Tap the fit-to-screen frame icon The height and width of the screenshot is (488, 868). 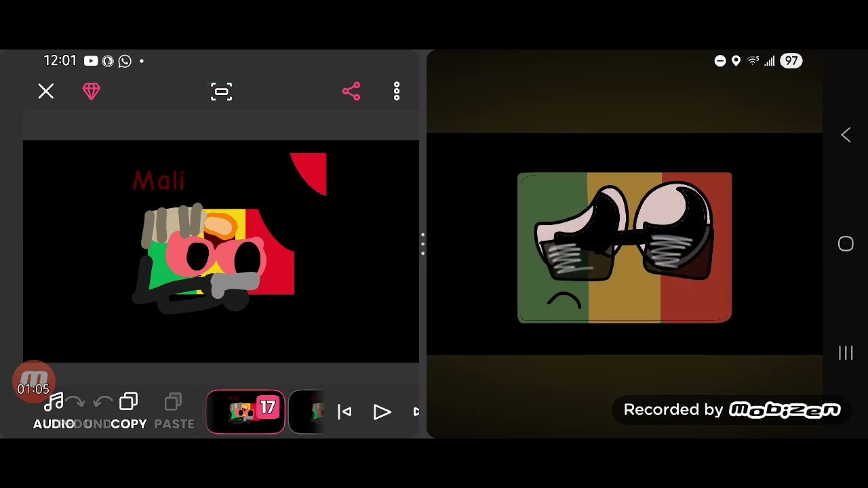(x=222, y=91)
